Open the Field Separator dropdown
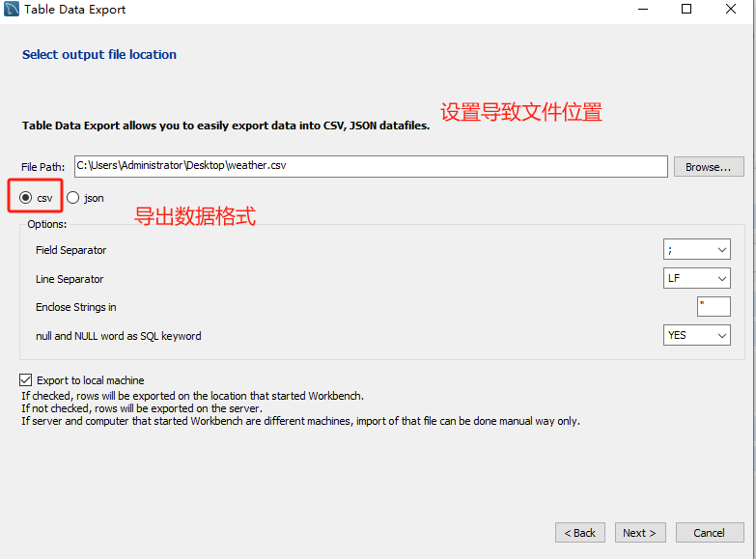This screenshot has height=559, width=756. [x=696, y=250]
